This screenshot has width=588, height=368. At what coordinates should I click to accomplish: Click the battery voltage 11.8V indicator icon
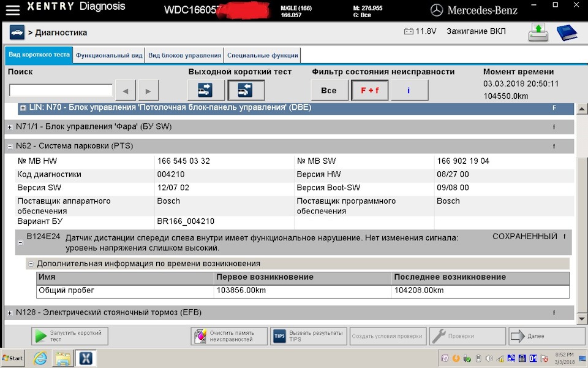pyautogui.click(x=409, y=31)
